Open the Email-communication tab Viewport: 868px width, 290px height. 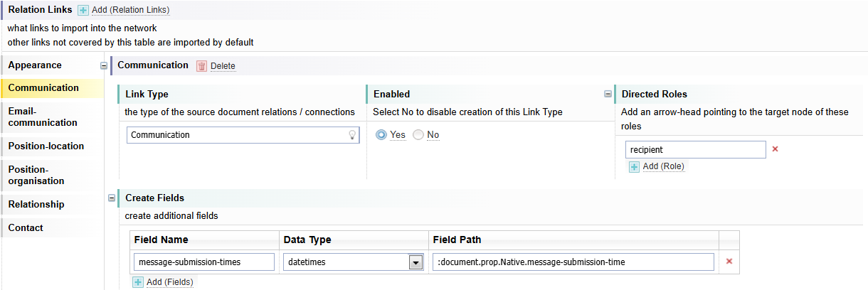click(x=43, y=117)
